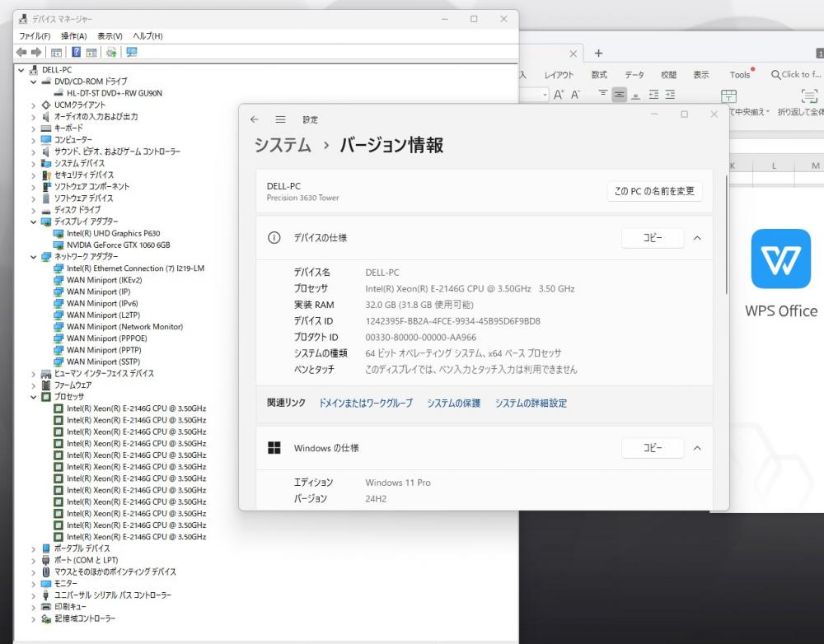Switch to the 数式 tab in WPS
Screen dimensions: 824x644
(599, 75)
